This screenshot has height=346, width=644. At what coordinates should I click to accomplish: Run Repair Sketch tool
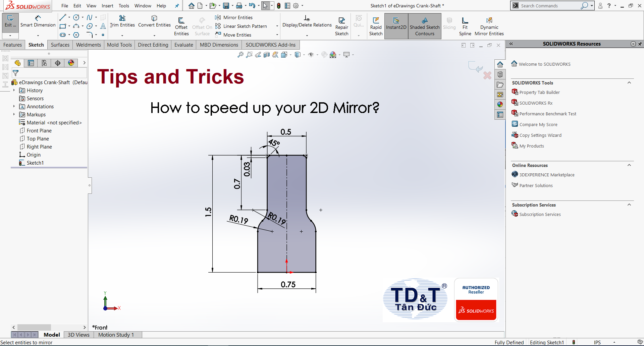[x=341, y=26]
